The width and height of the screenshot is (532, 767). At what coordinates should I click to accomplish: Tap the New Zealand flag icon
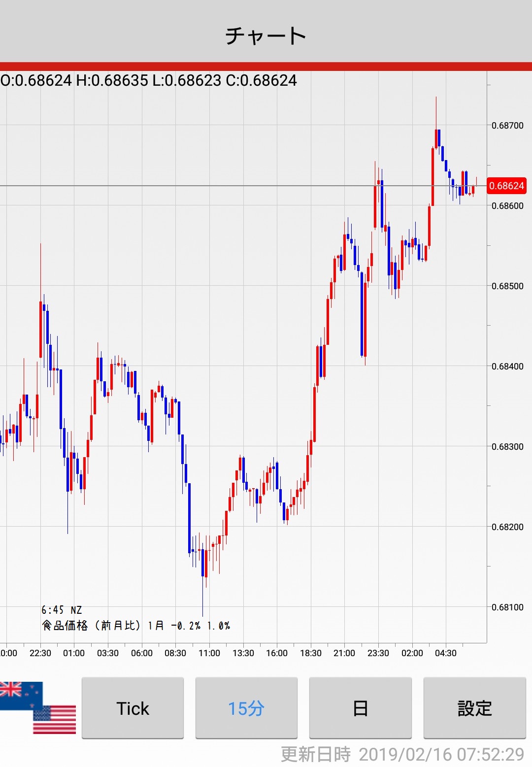pos(20,694)
